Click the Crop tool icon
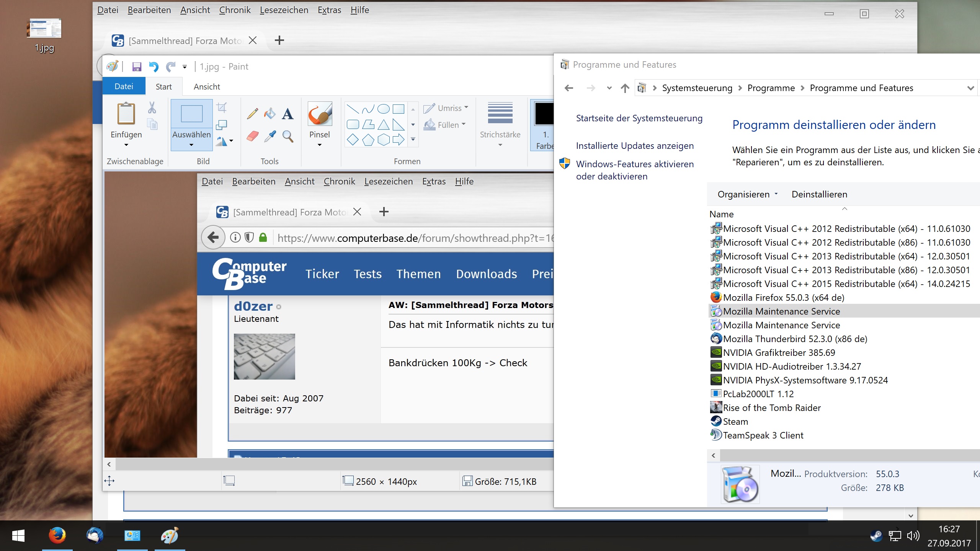The image size is (980, 551). pyautogui.click(x=222, y=108)
